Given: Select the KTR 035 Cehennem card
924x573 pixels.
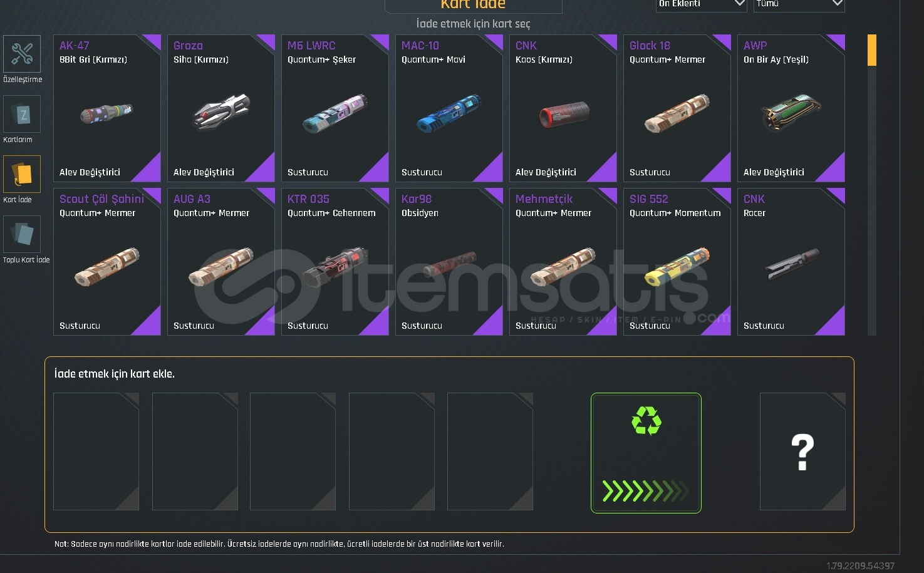Looking at the screenshot, I should pyautogui.click(x=335, y=262).
